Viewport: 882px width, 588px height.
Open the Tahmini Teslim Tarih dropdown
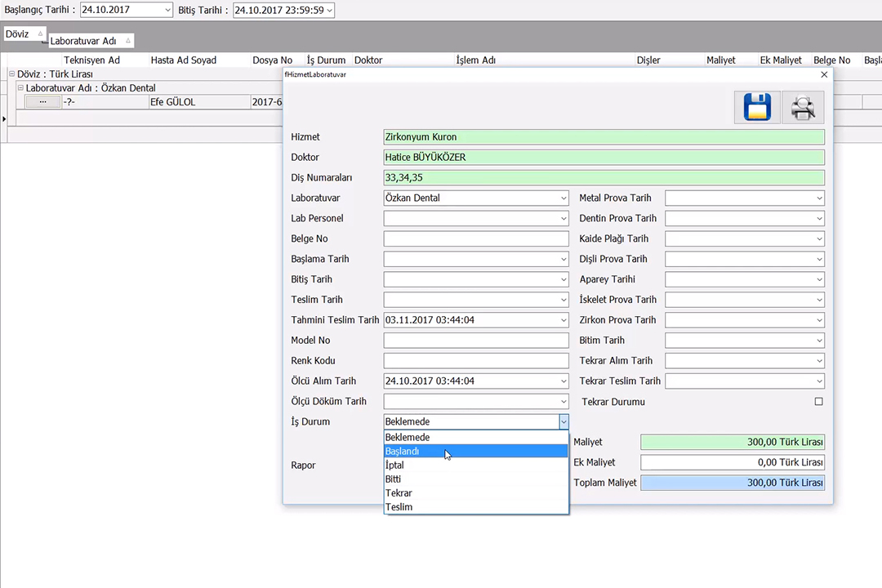pyautogui.click(x=563, y=319)
